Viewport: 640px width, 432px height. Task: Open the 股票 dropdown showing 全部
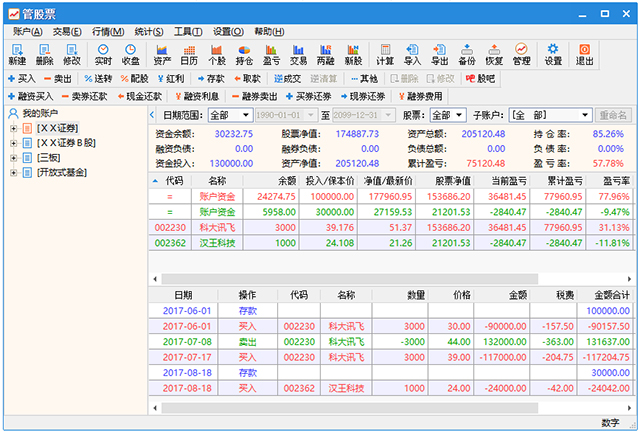448,115
